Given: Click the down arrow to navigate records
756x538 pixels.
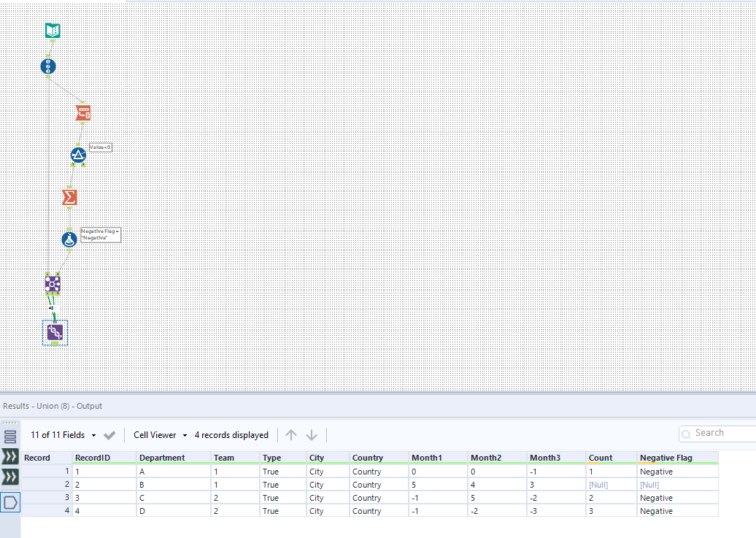Looking at the screenshot, I should (311, 434).
